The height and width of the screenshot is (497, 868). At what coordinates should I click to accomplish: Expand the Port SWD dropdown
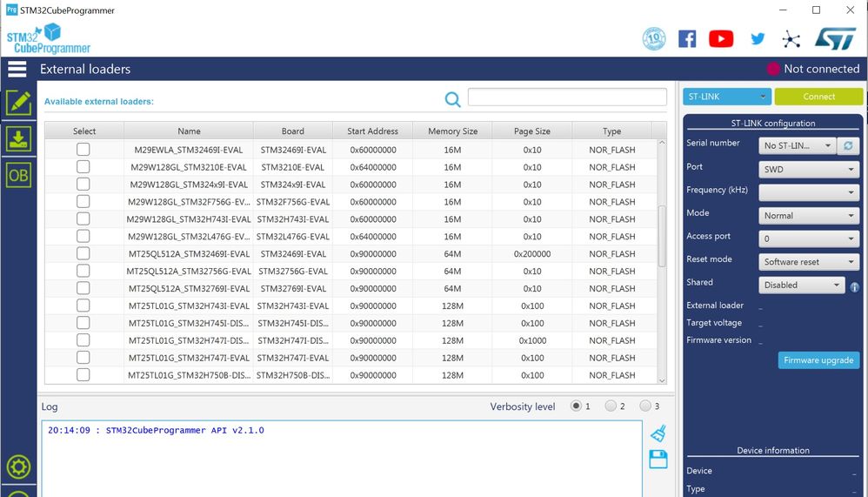point(809,170)
